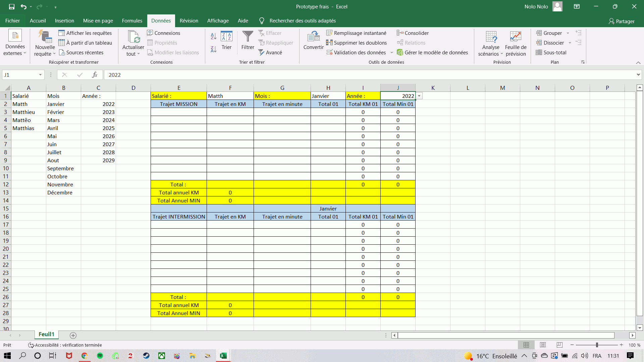Switch to Page Break Preview view
Screen dimensions: 644x362
[559, 345]
